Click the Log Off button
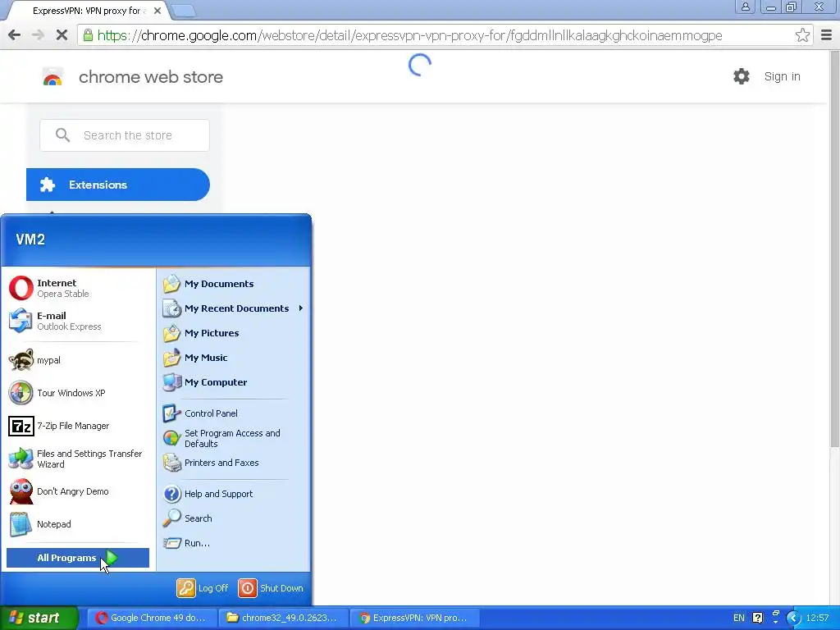This screenshot has height=630, width=840. pos(203,587)
